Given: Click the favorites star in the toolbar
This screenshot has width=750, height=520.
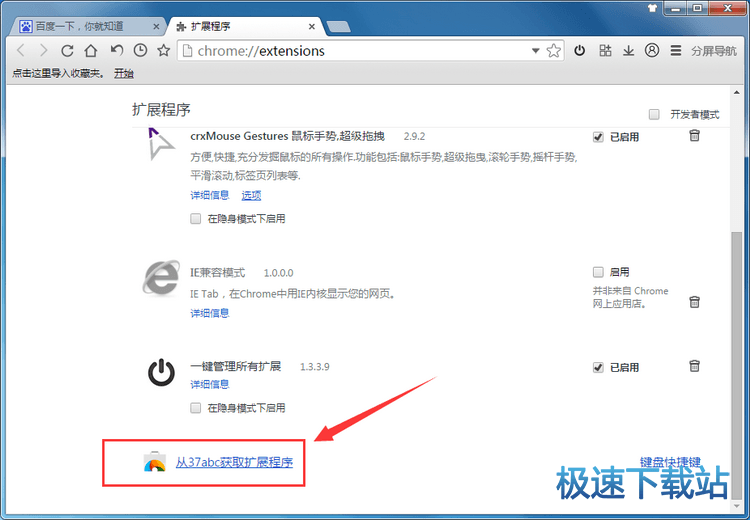Looking at the screenshot, I should pos(164,50).
